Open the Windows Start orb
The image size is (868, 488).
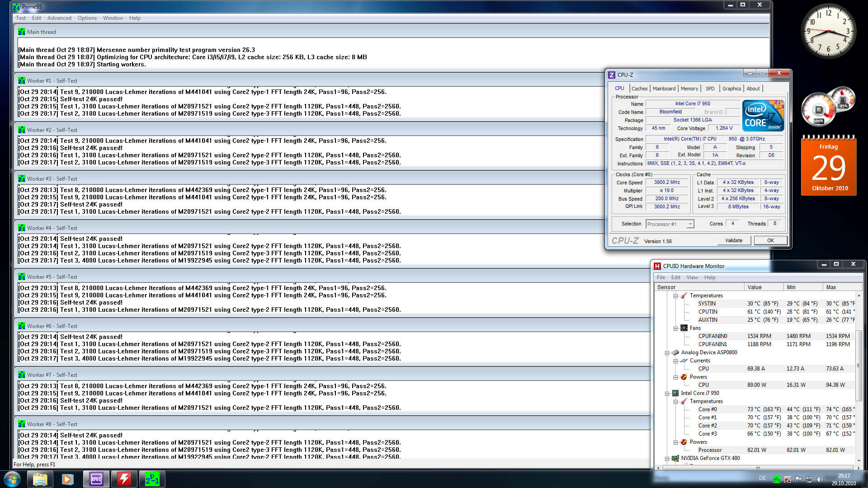tap(12, 479)
